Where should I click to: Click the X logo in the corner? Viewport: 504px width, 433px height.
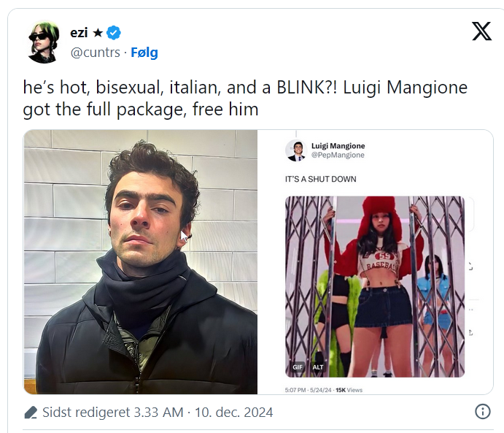(x=481, y=31)
